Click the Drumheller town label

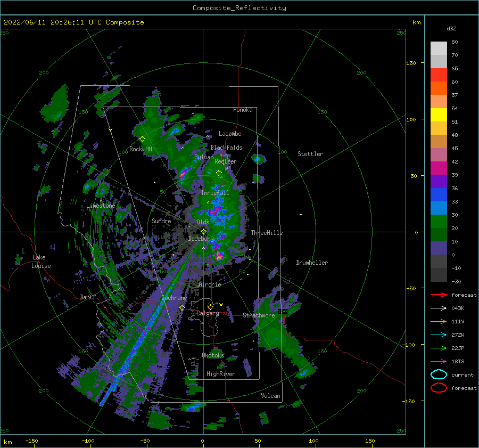coord(312,263)
